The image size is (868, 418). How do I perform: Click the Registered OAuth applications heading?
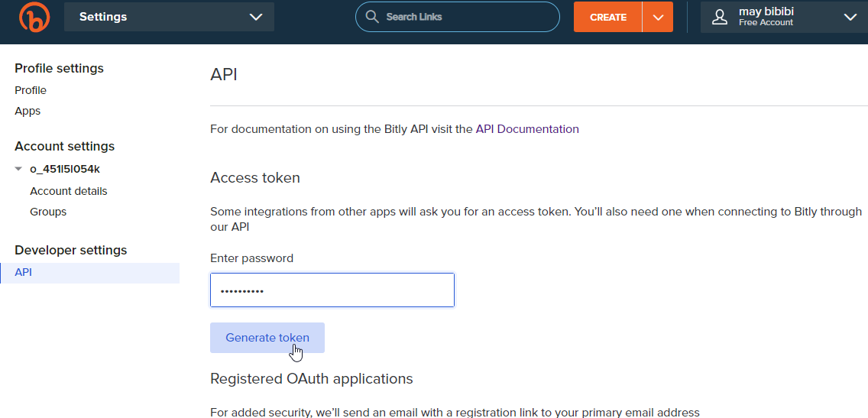[312, 379]
